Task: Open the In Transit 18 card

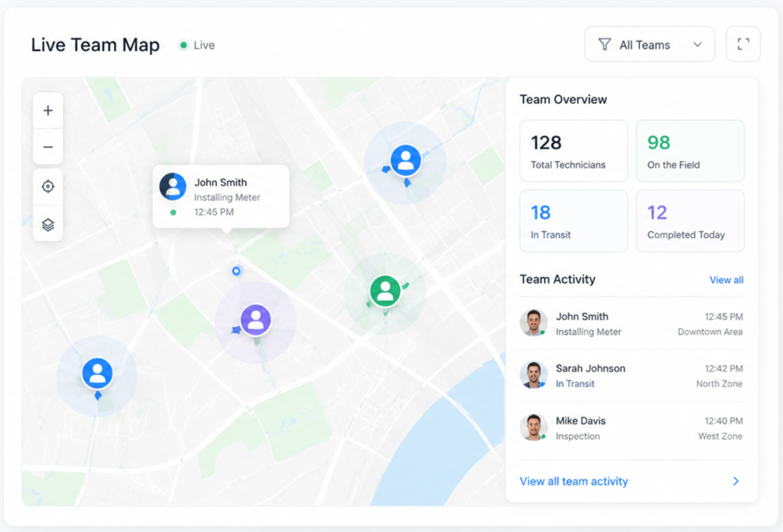Action: 573,221
